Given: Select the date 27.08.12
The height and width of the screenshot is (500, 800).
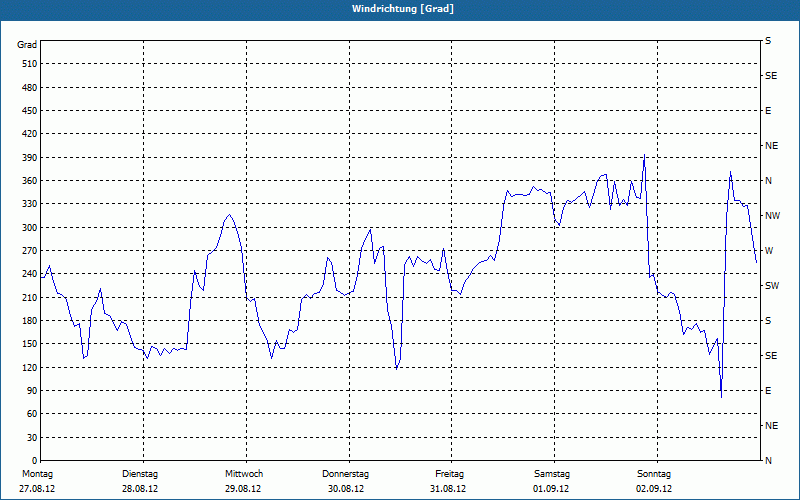Looking at the screenshot, I should tap(37, 489).
